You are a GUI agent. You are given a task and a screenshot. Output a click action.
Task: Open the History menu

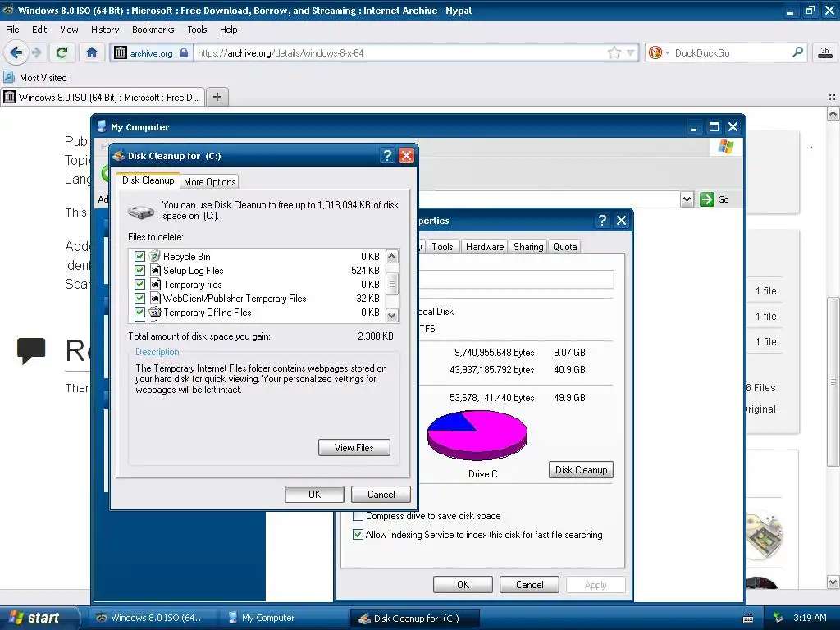[x=104, y=30]
